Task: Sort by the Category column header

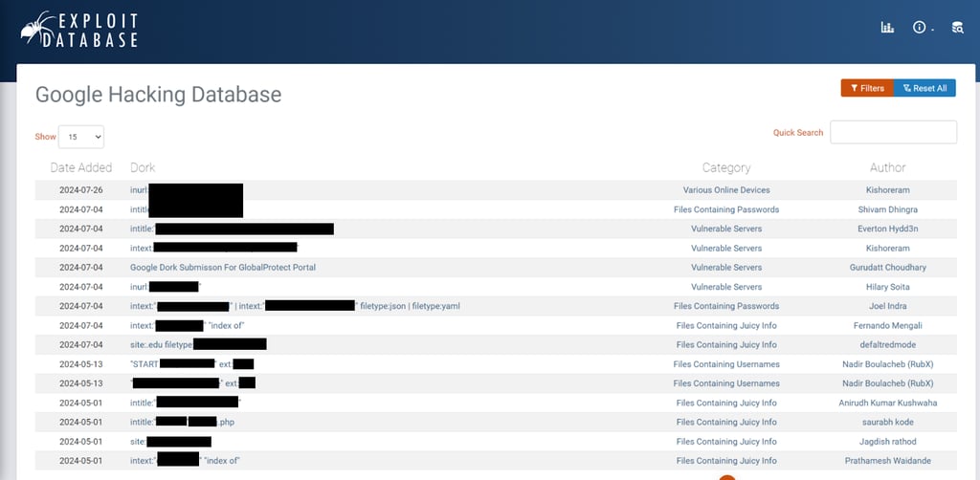Action: pyautogui.click(x=726, y=167)
